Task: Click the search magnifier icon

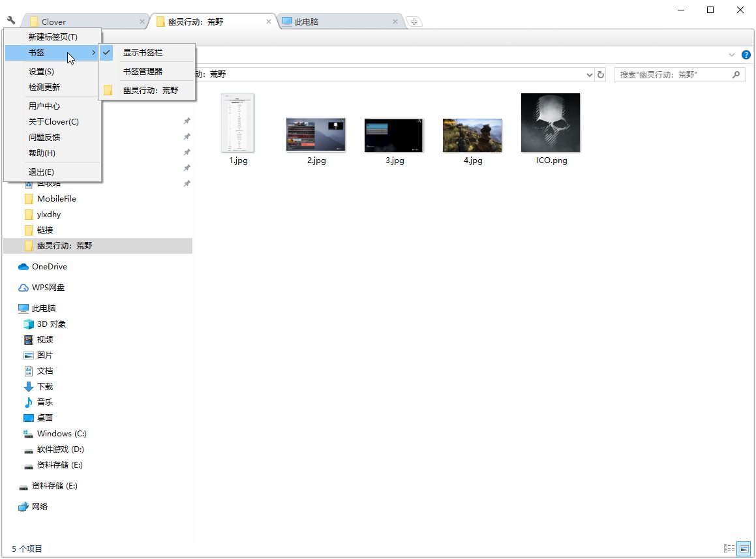Action: pyautogui.click(x=736, y=75)
